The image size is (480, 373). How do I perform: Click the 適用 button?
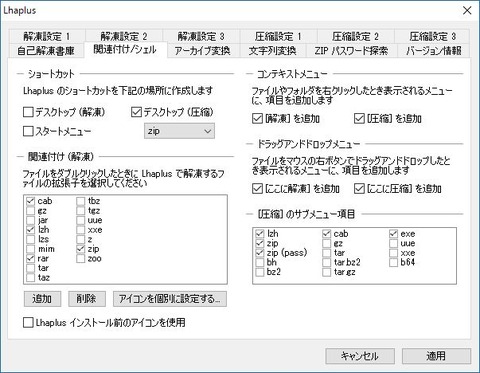click(x=436, y=356)
